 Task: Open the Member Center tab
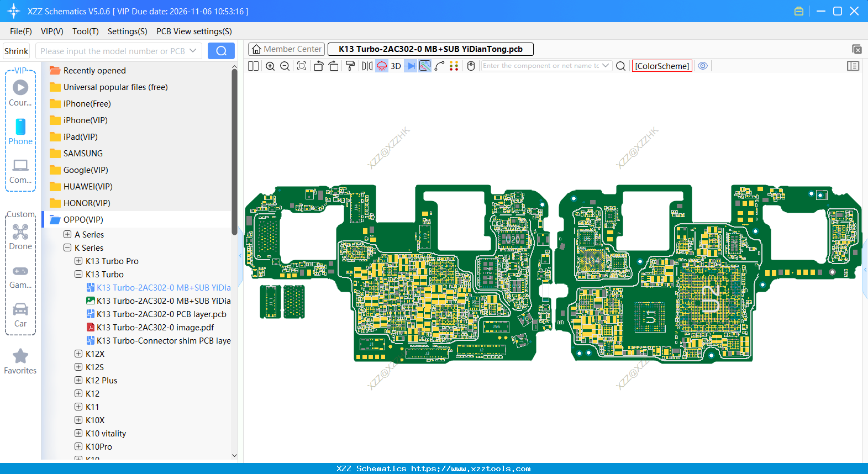286,49
